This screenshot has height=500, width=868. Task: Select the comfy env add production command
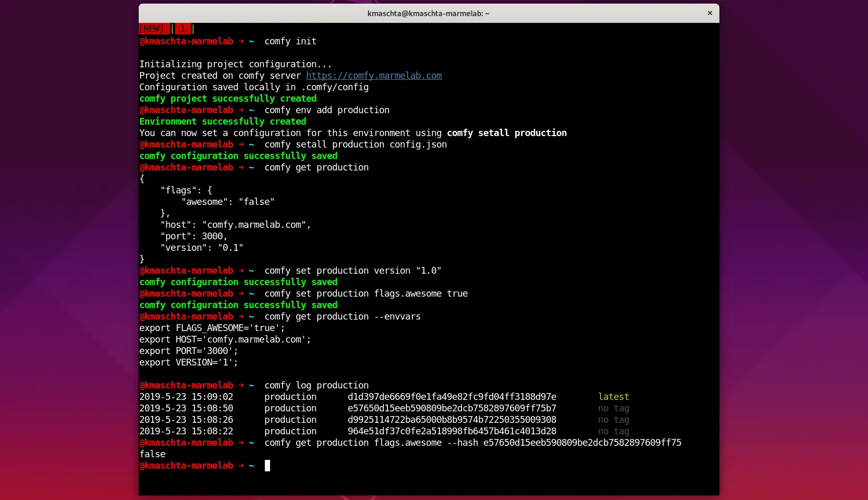[326, 110]
